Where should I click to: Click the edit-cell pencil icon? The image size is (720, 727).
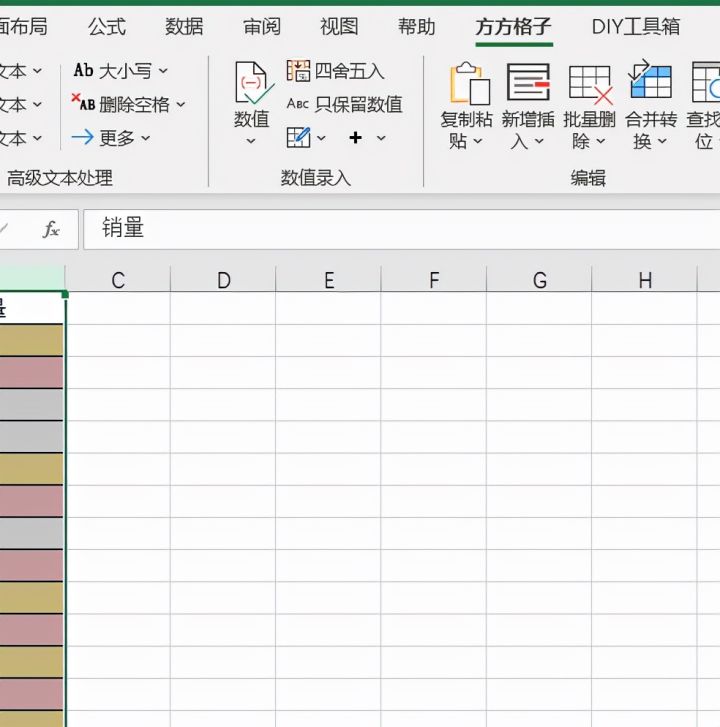299,138
